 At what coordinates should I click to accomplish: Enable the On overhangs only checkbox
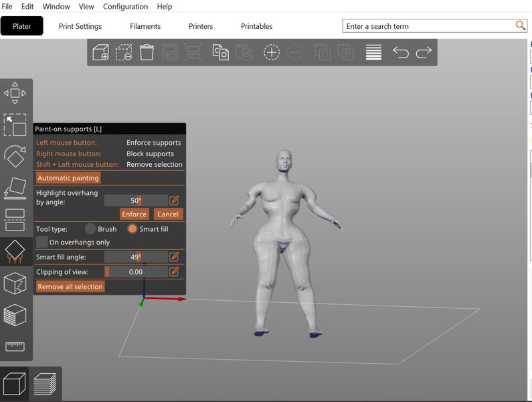click(x=42, y=242)
